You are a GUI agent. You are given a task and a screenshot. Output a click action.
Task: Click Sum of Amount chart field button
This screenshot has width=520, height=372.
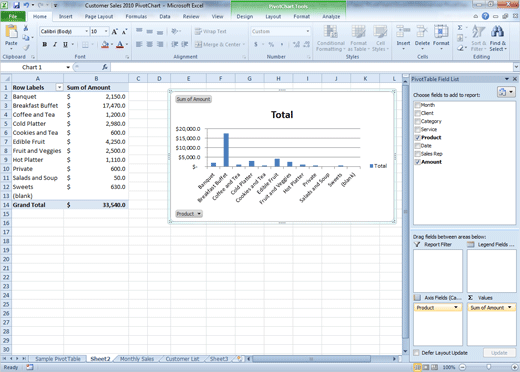pos(193,99)
